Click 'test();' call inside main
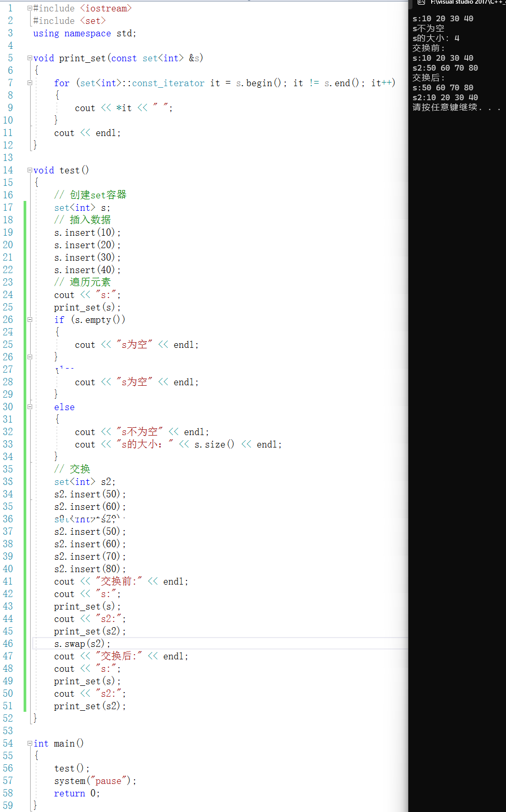 72,768
